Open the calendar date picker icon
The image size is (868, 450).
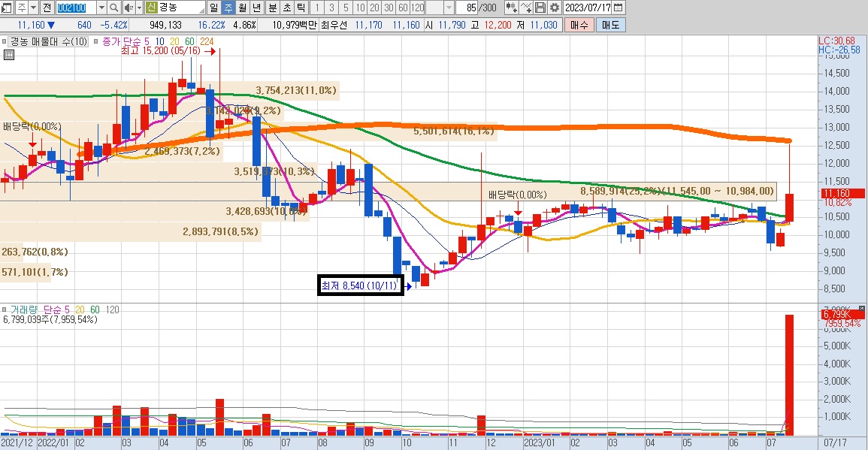coord(619,8)
